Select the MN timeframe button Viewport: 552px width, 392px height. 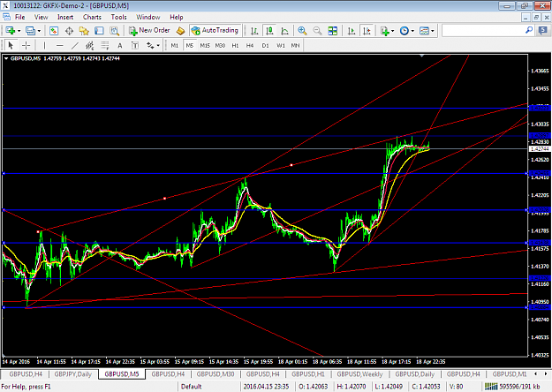pyautogui.click(x=295, y=45)
